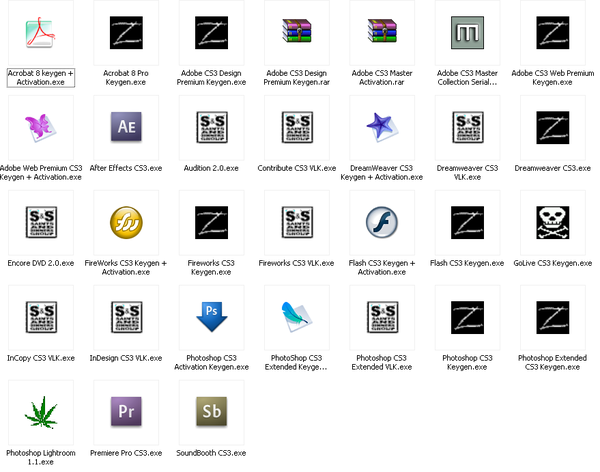Click the gray M icon of Adobe CS3 Master Collection Serial
This screenshot has width=600, height=472.
tap(468, 33)
